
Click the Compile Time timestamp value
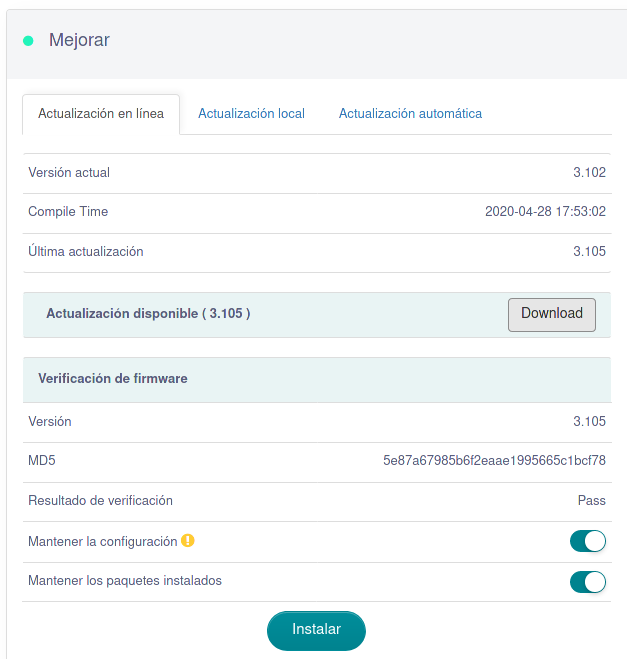tap(545, 212)
